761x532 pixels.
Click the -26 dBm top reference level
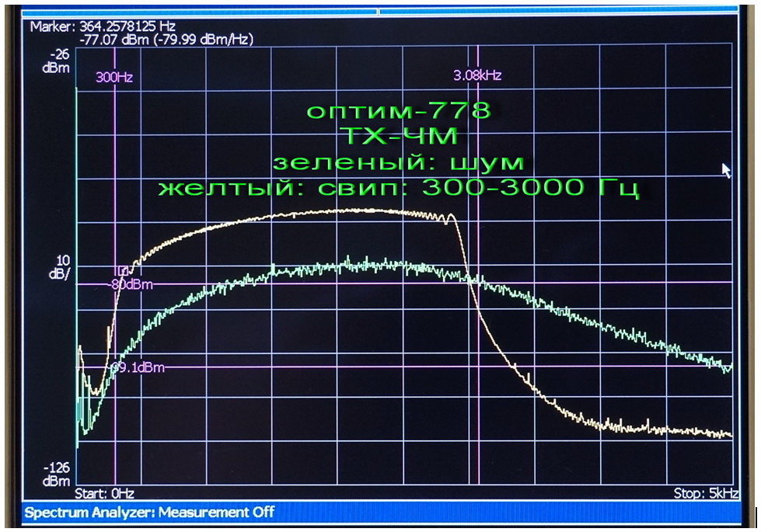pyautogui.click(x=56, y=61)
